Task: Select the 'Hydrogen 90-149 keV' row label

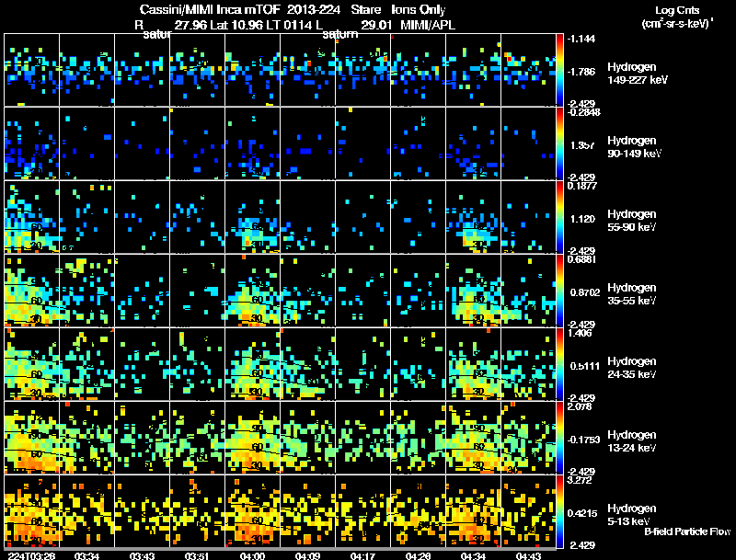Action: (635, 147)
